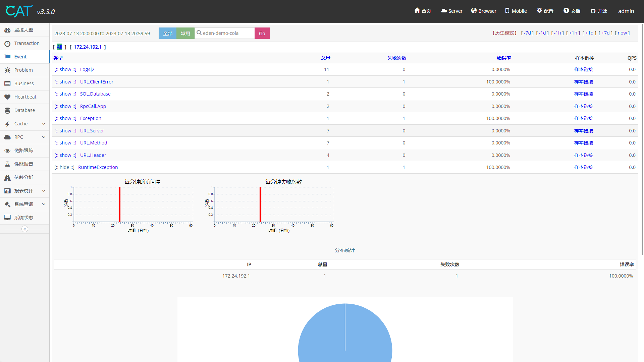Click the Event flag icon in the sidebar
Image resolution: width=644 pixels, height=362 pixels.
[7, 57]
